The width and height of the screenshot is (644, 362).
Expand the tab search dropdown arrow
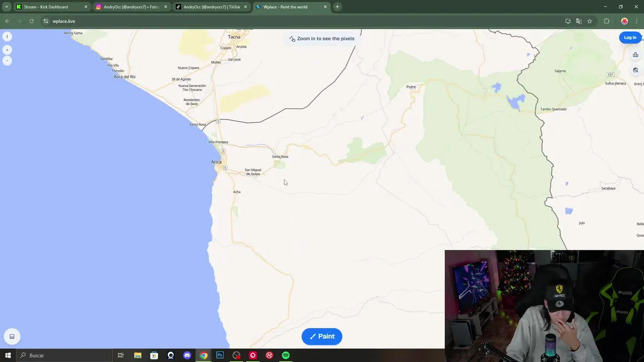(7, 7)
